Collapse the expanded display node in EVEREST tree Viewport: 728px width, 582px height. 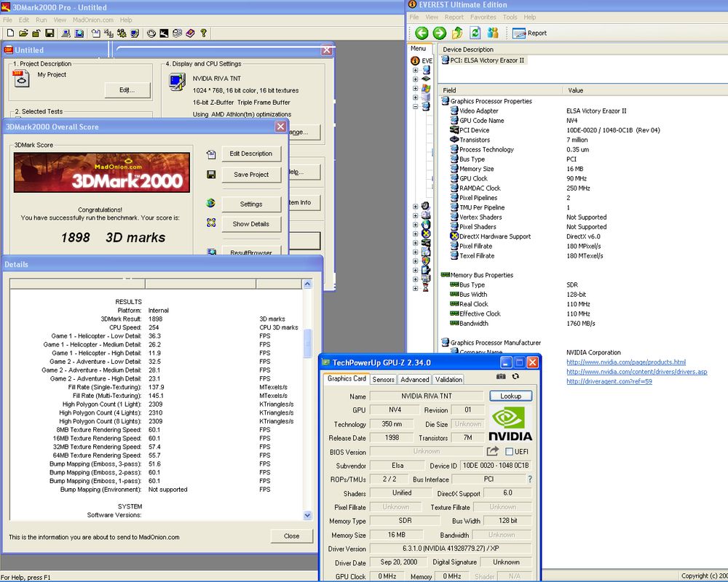tap(415, 106)
